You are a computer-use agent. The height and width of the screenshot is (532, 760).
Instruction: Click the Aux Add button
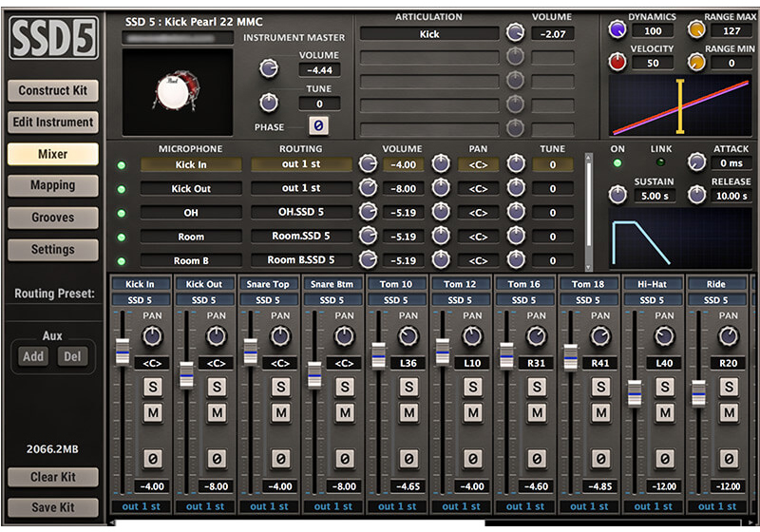click(x=33, y=356)
